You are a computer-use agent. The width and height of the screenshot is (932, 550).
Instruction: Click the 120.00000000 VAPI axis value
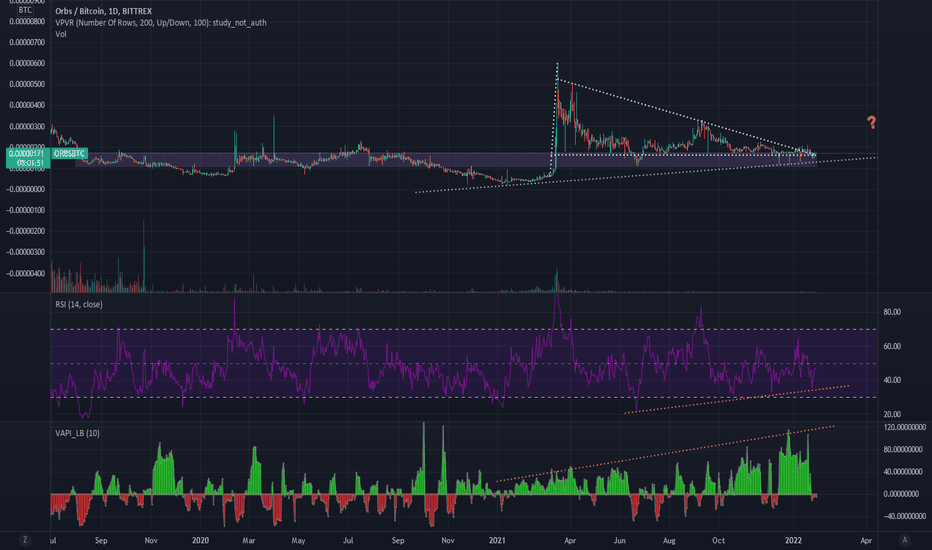click(x=905, y=428)
